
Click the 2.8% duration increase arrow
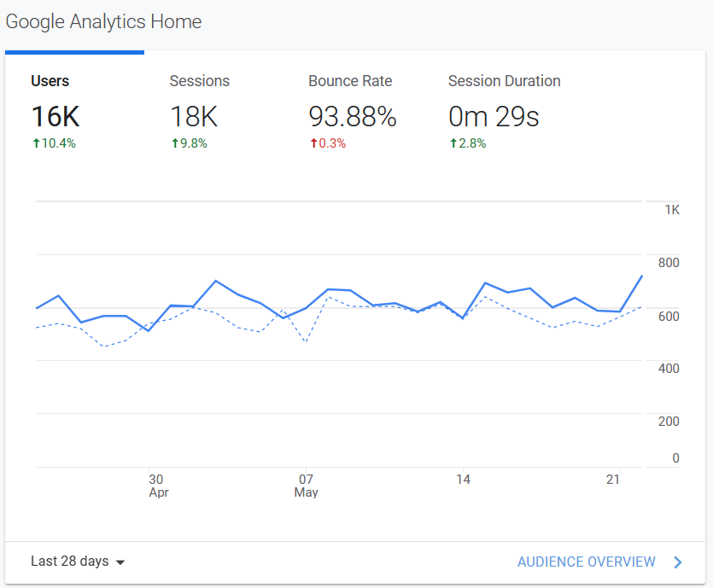(x=467, y=143)
